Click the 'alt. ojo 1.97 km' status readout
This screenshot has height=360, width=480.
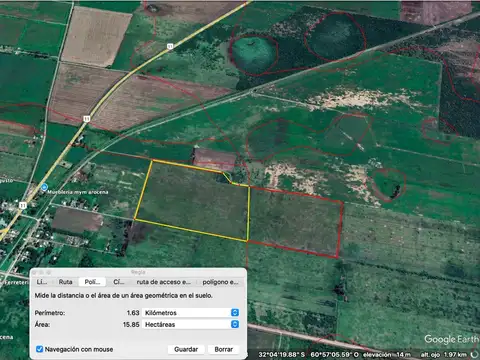tap(444, 354)
